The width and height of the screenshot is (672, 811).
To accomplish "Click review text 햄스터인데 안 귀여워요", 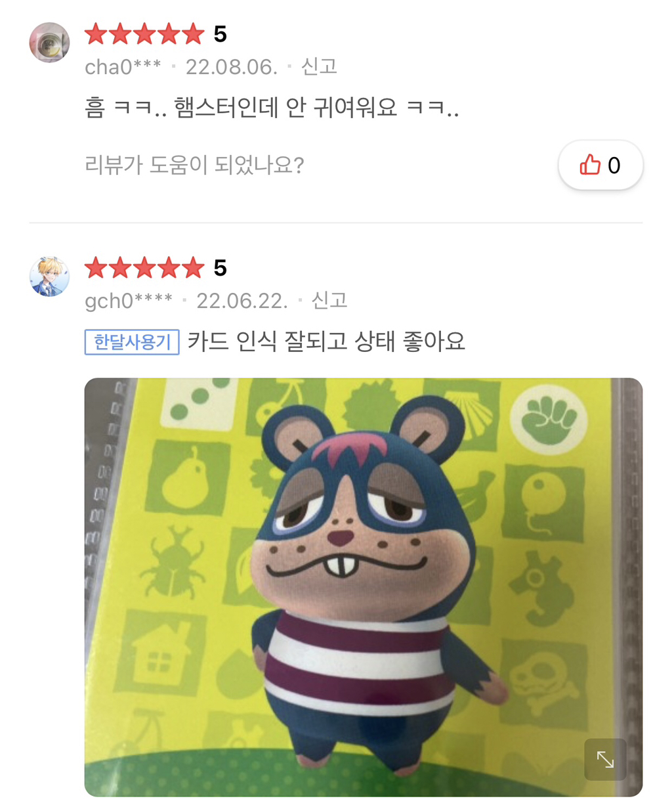I will click(285, 107).
